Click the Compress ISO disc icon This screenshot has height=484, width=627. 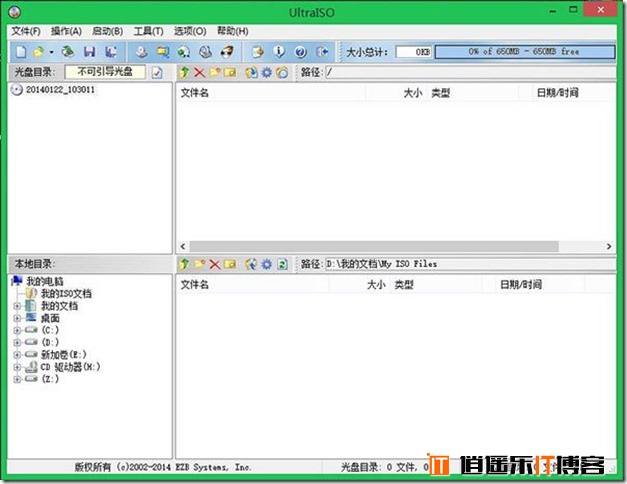[x=206, y=52]
